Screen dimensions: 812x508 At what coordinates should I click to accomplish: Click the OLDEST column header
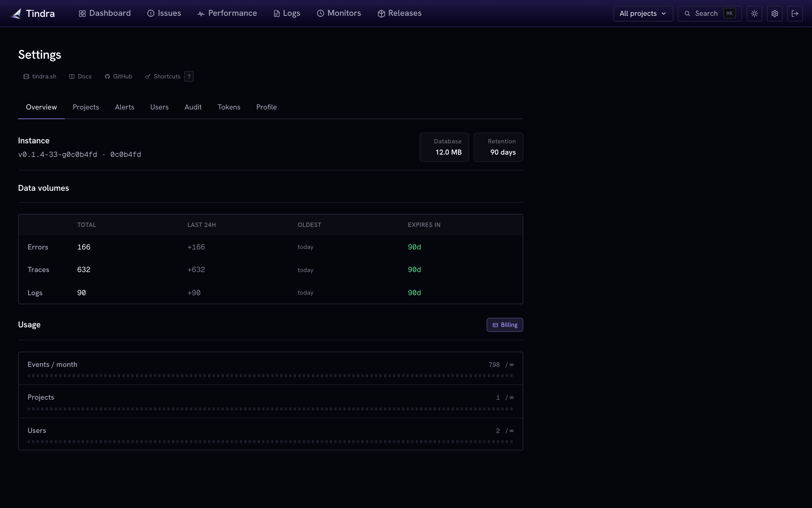(x=309, y=225)
